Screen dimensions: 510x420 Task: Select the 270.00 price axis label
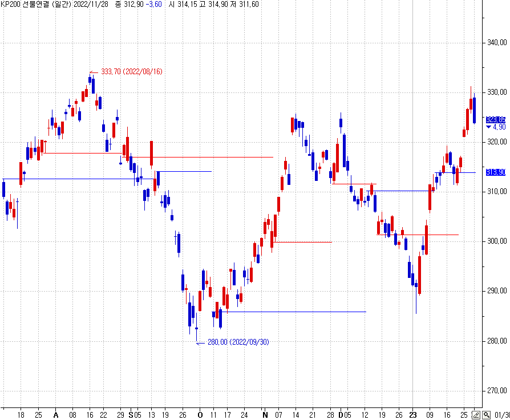496,391
